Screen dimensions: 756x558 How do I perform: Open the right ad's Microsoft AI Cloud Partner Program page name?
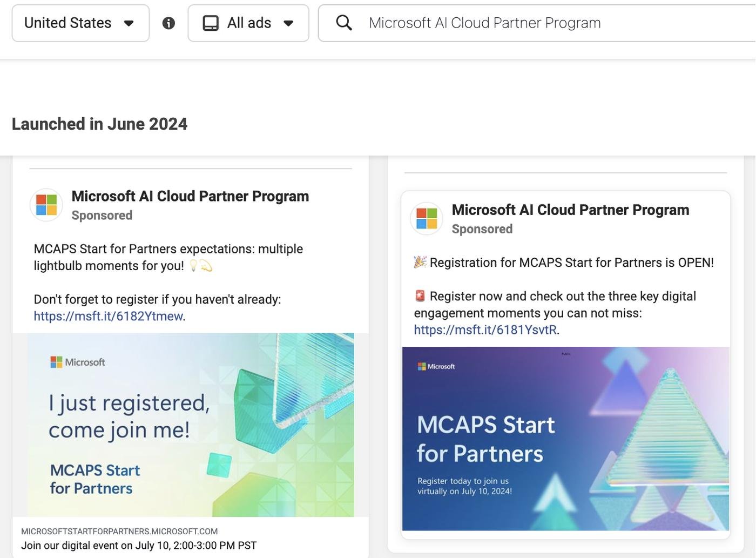pyautogui.click(x=570, y=210)
